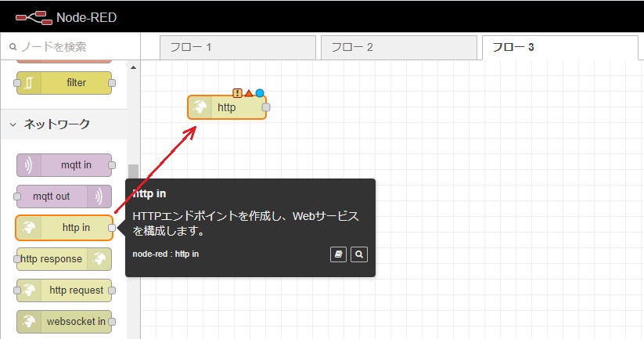Click the search magnifier icon in palette filter

(x=13, y=47)
